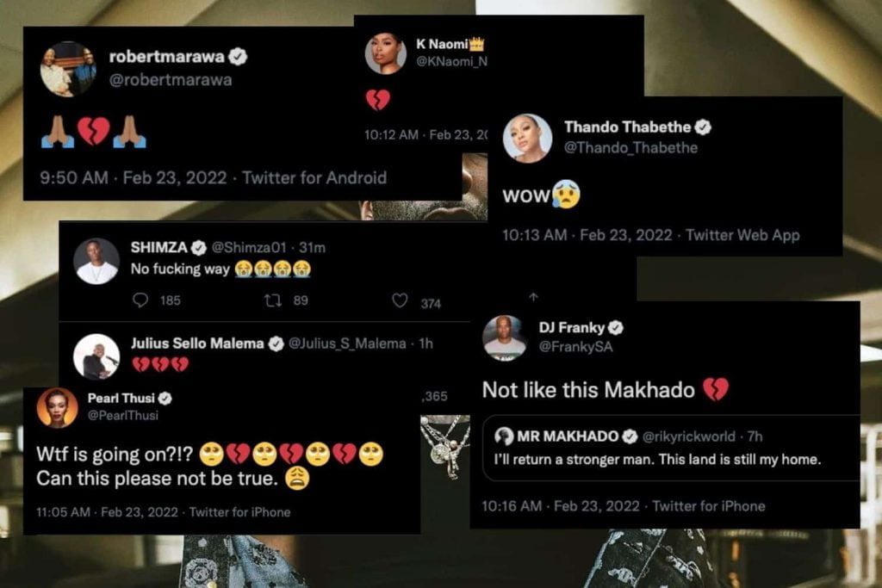This screenshot has width=882, height=588.
Task: Click the verified badge next to Pearl Thusi
Action: [165, 399]
